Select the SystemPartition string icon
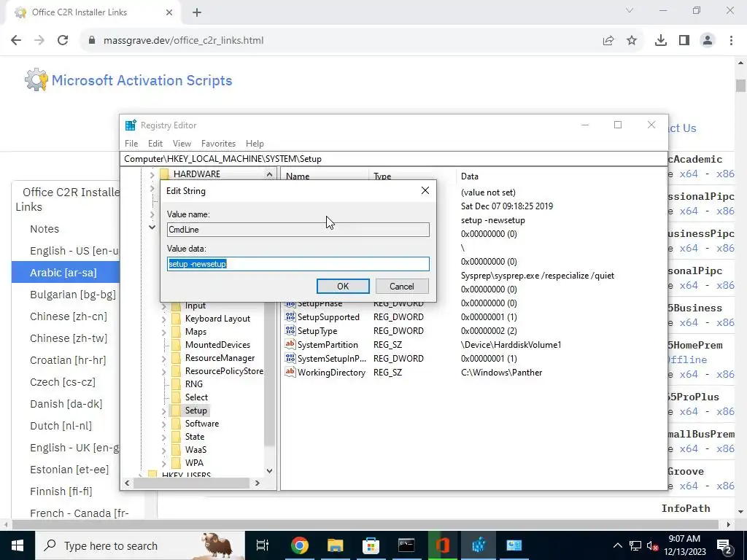Viewport: 747px width, 560px height. 290,344
